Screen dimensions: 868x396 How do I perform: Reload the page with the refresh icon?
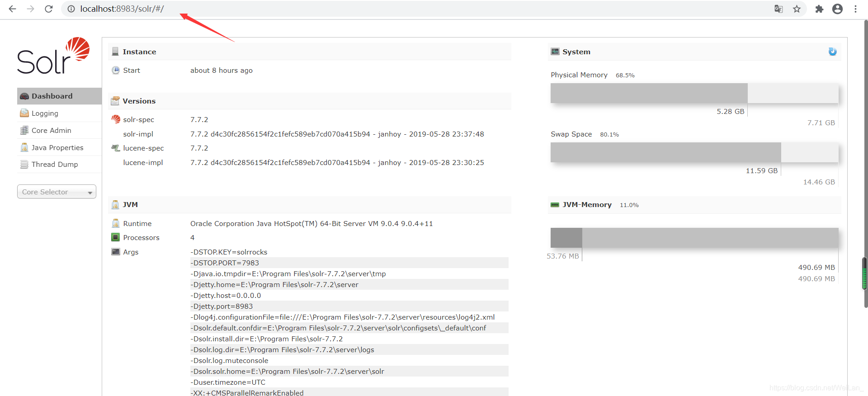click(x=49, y=9)
